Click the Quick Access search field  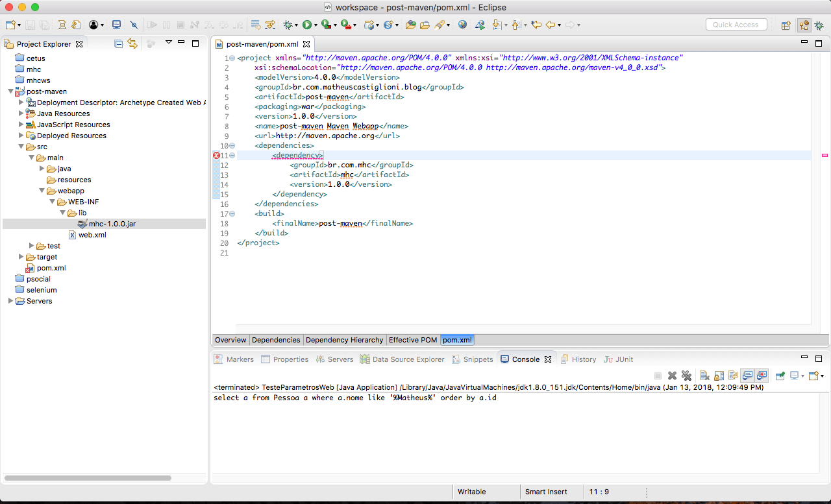(x=736, y=25)
